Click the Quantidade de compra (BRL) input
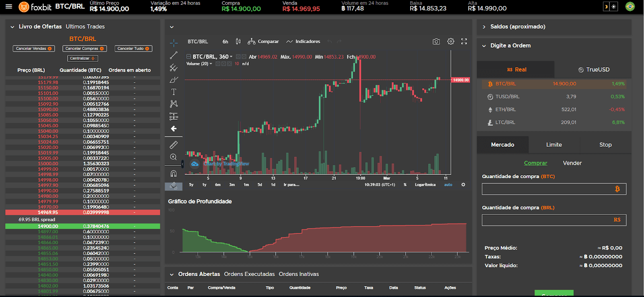Screen dimensions: 644x297 click(x=554, y=220)
